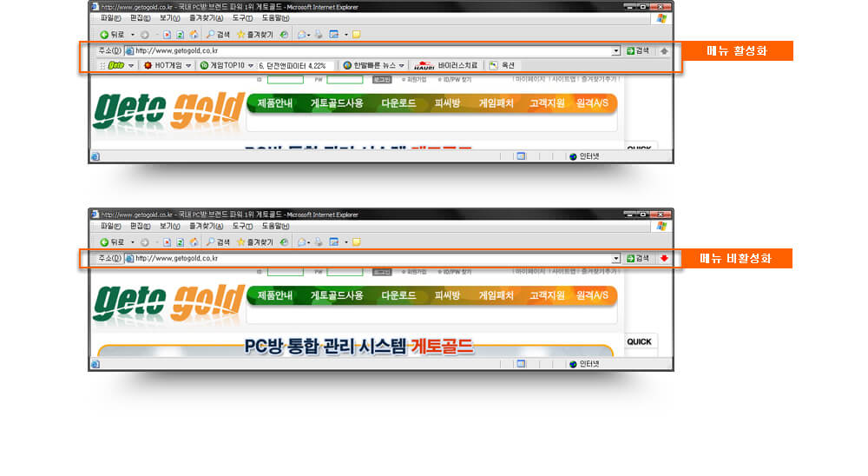Expand the address bar dropdown in lower window

[x=615, y=258]
